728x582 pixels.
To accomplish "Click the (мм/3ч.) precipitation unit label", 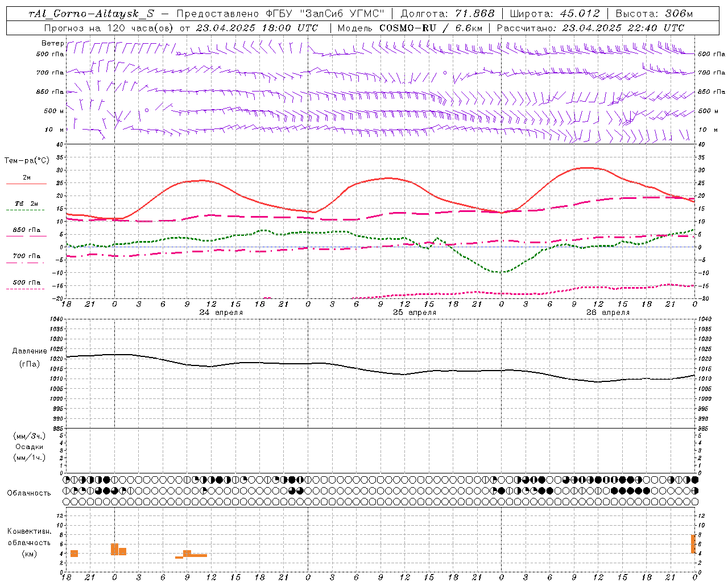I will tap(30, 436).
